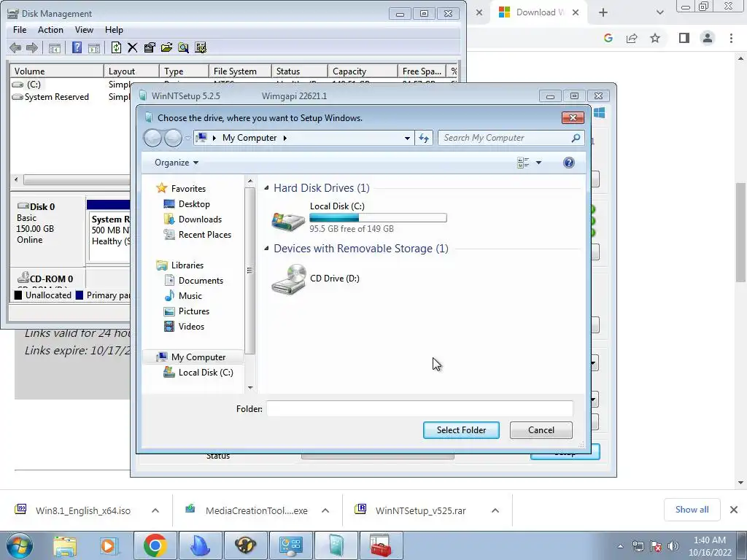747x560 pixels.
Task: Open the view options dropdown arrow
Action: coord(538,163)
